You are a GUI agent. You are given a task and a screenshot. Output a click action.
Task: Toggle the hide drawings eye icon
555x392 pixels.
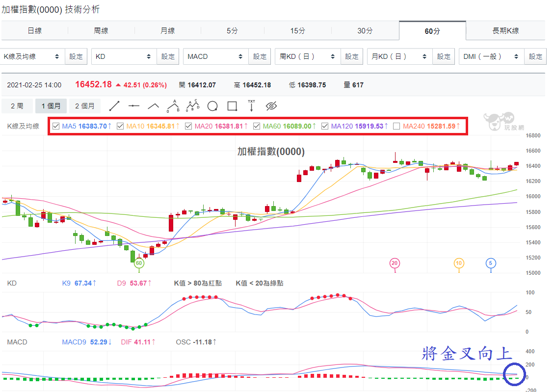(271, 106)
